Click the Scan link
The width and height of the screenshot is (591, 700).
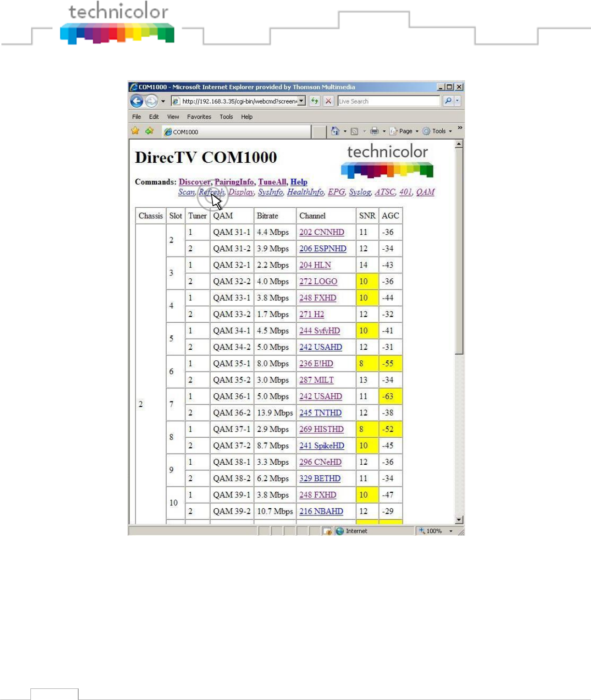click(186, 192)
